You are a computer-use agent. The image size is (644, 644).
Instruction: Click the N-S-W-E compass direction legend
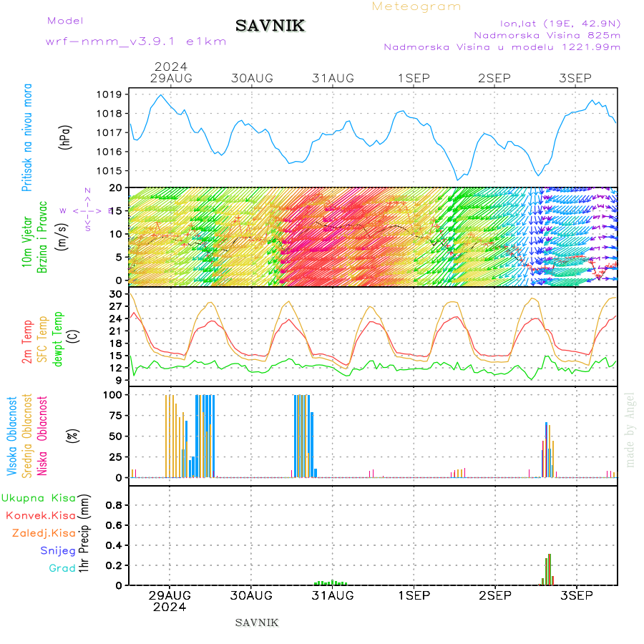point(88,210)
